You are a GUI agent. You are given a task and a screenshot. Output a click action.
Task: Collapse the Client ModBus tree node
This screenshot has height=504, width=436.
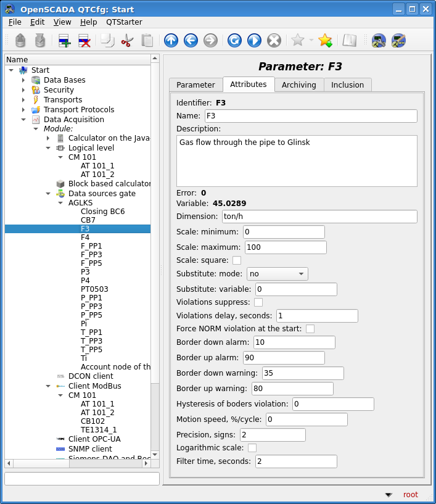coord(48,386)
